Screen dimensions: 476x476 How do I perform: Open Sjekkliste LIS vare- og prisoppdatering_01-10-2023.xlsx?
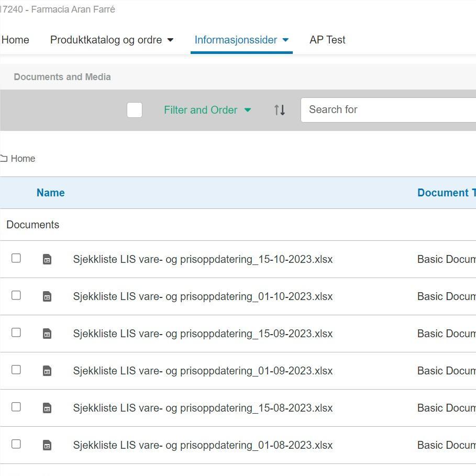click(x=203, y=296)
